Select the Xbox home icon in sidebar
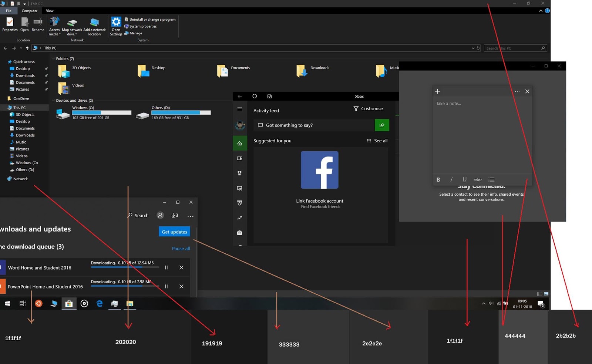 239,143
